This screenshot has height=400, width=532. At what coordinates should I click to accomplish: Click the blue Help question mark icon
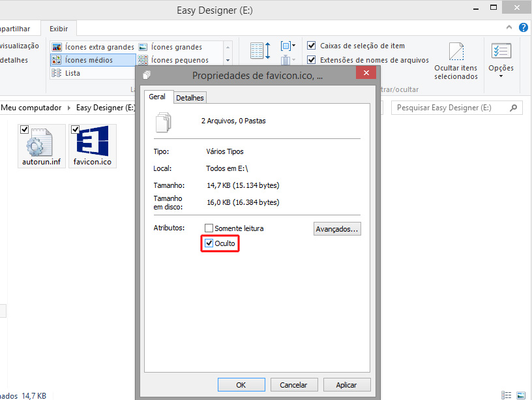(523, 28)
